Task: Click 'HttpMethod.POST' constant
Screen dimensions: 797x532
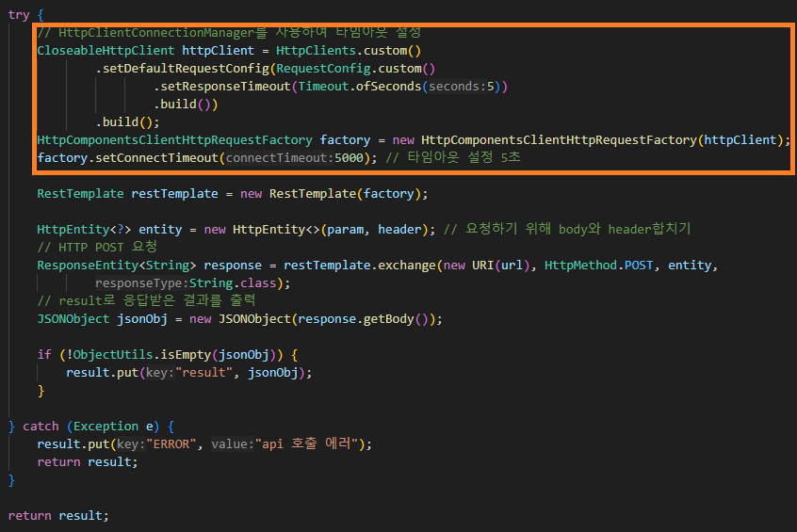Action: coord(599,266)
